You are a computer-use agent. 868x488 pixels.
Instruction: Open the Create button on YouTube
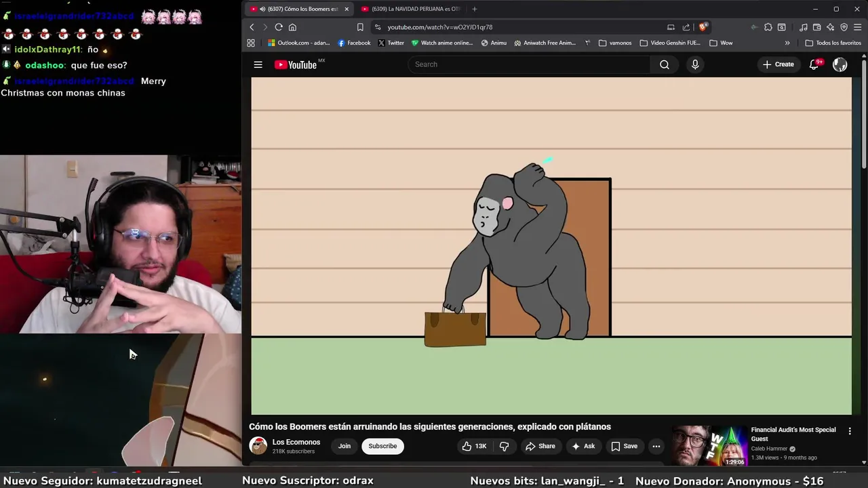coord(778,64)
